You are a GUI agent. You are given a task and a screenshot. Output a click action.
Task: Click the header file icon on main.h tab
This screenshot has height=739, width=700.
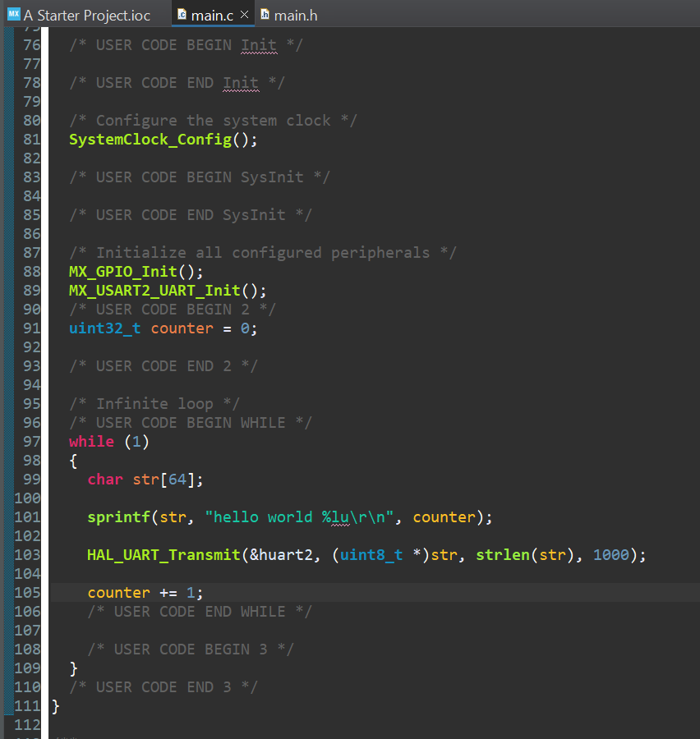pyautogui.click(x=265, y=15)
